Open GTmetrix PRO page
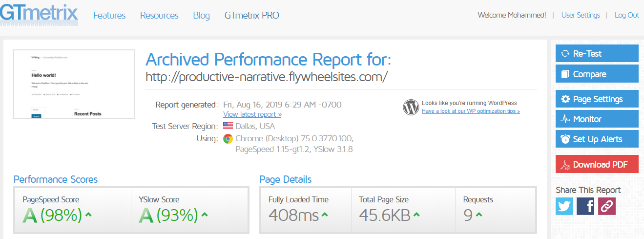644x239 pixels. click(x=252, y=15)
